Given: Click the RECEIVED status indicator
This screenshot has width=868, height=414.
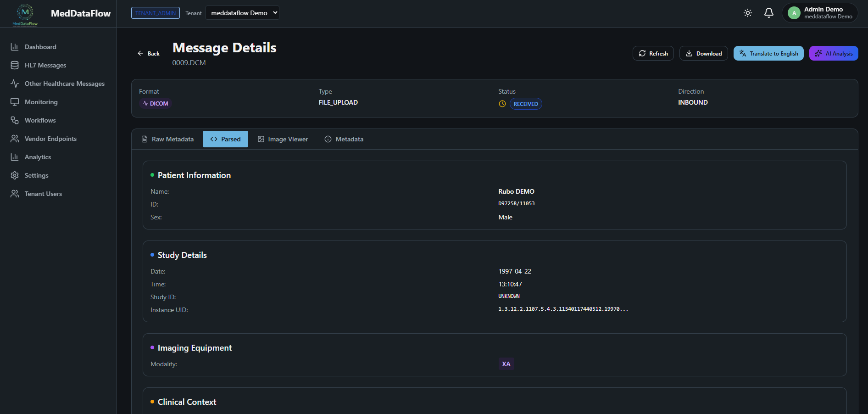Looking at the screenshot, I should pyautogui.click(x=525, y=103).
